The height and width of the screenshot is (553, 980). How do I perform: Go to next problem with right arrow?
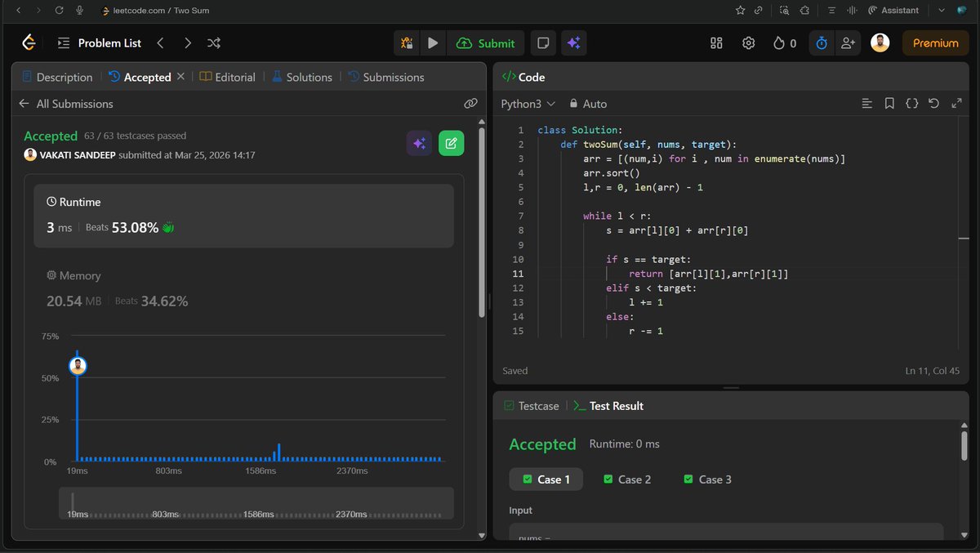coord(188,42)
